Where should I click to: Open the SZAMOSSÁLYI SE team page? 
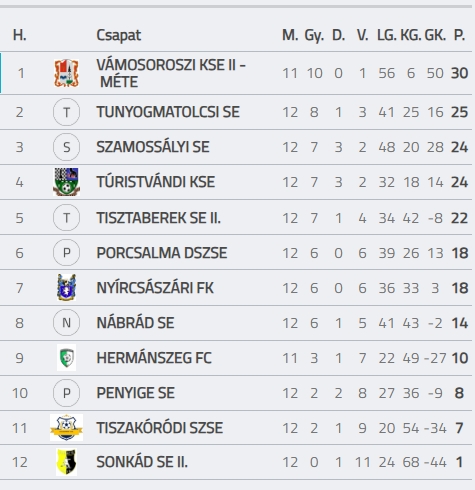(x=153, y=147)
